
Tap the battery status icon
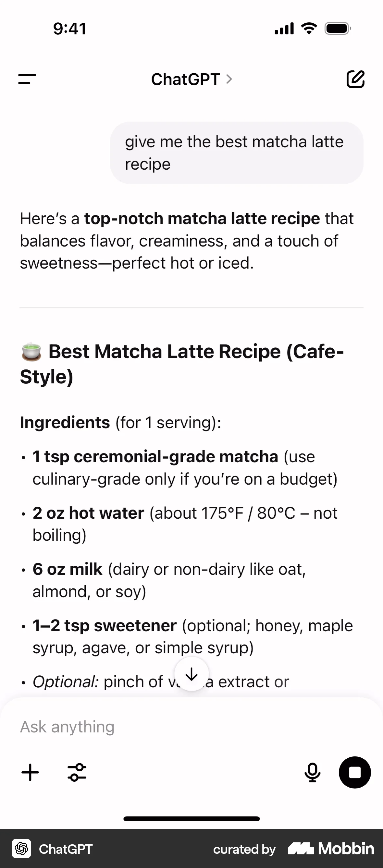pyautogui.click(x=338, y=28)
